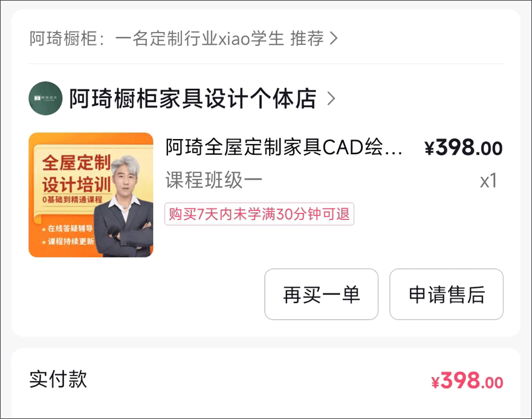Tap the x1 quantity indicator
This screenshot has height=419, width=532.
click(x=488, y=181)
